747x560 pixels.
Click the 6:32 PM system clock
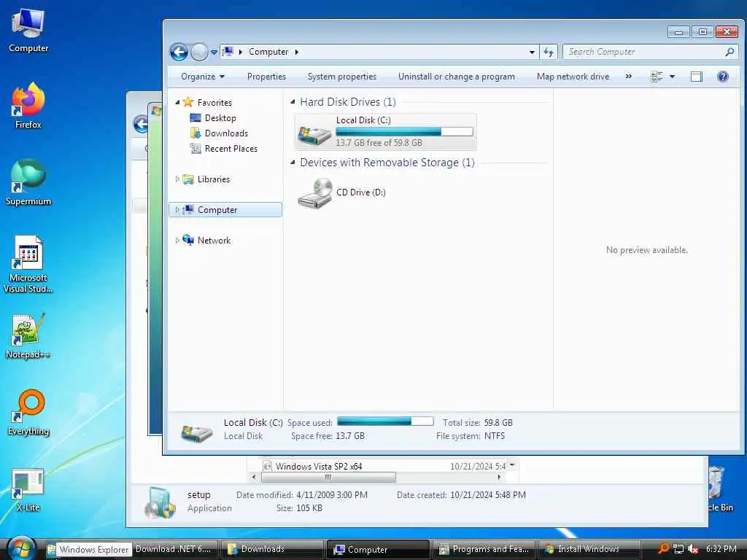(x=721, y=549)
